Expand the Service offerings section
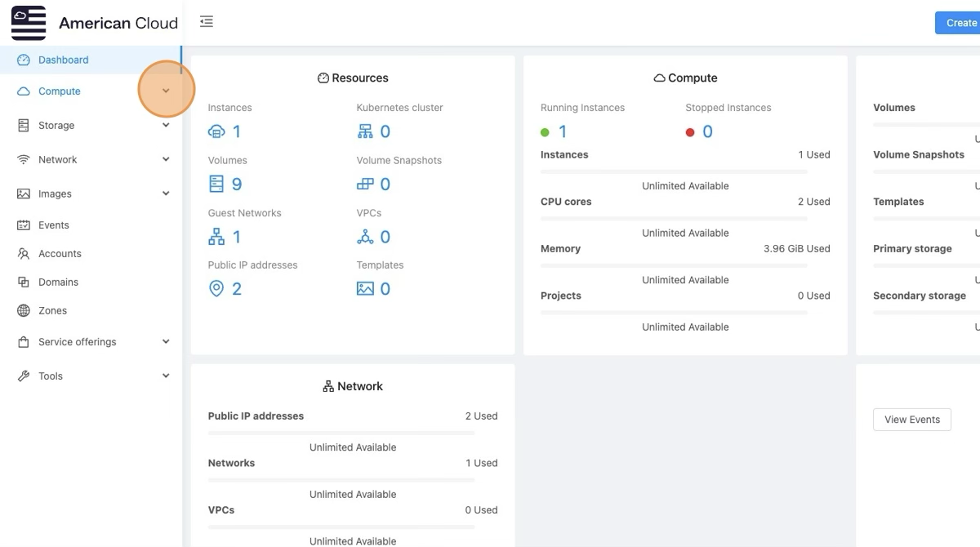Viewport: 980px width, 547px height. pyautogui.click(x=166, y=342)
